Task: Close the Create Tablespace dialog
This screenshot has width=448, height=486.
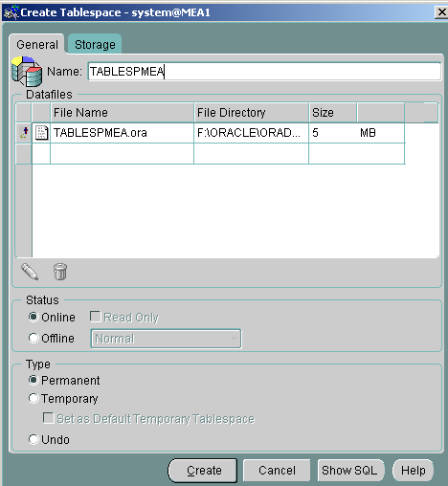Action: click(x=442, y=12)
